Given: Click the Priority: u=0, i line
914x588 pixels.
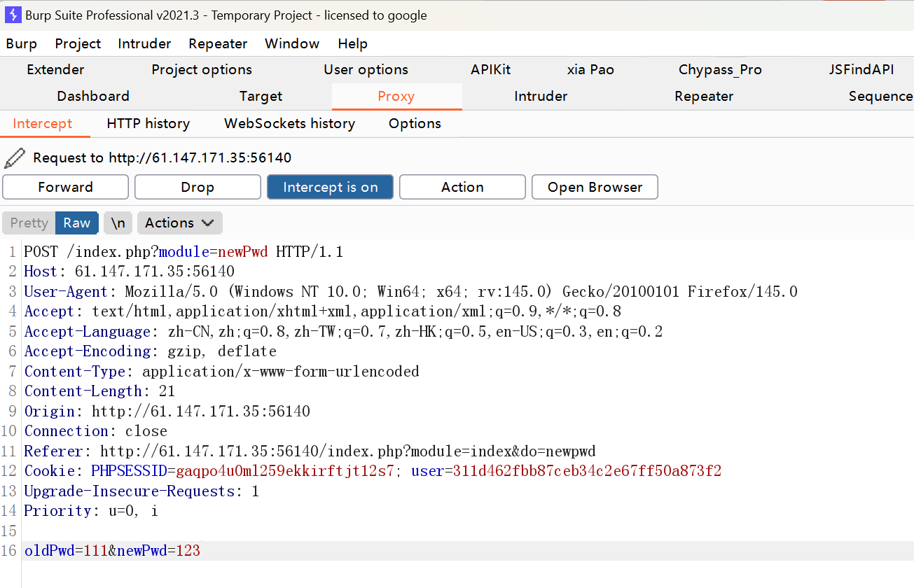Looking at the screenshot, I should [x=91, y=511].
